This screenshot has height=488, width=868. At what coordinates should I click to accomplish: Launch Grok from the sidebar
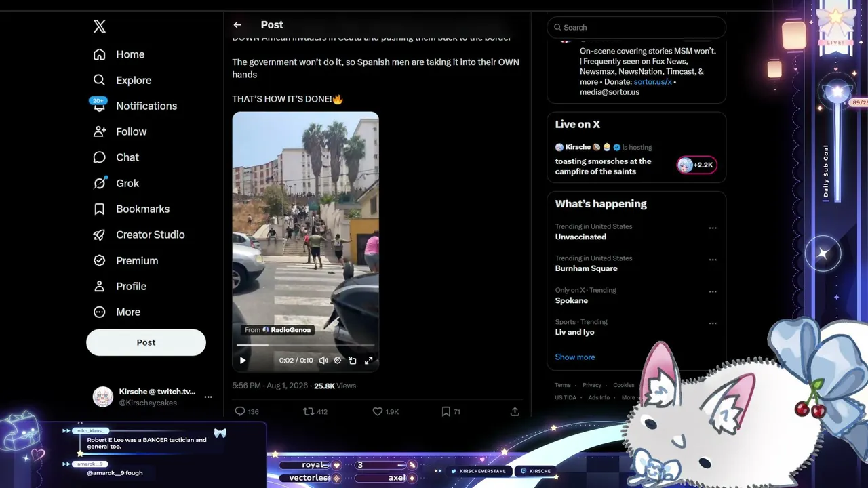(x=116, y=183)
